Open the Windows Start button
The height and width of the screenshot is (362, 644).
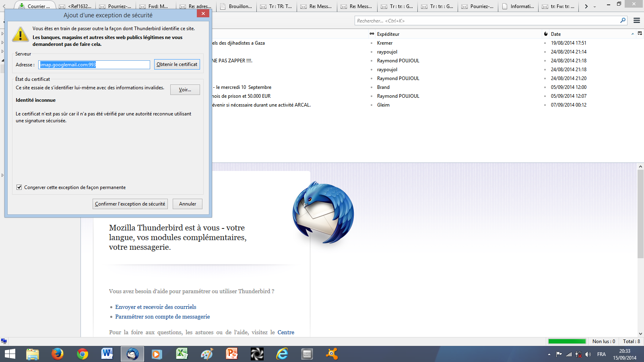(10, 354)
